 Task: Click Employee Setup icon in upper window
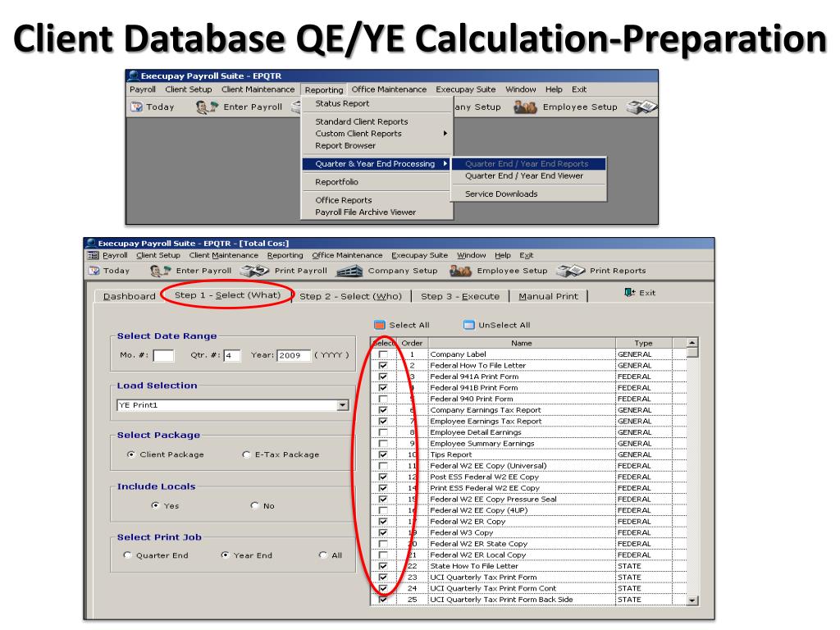point(525,107)
